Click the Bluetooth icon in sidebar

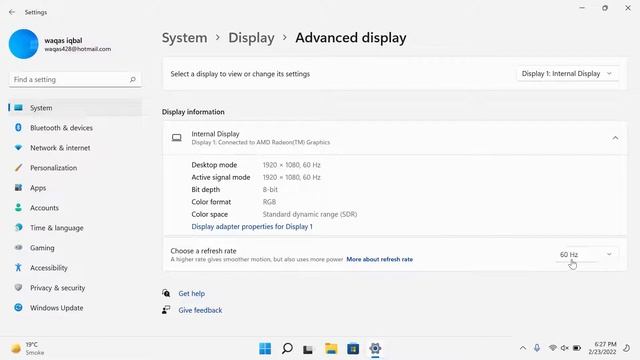pos(18,127)
